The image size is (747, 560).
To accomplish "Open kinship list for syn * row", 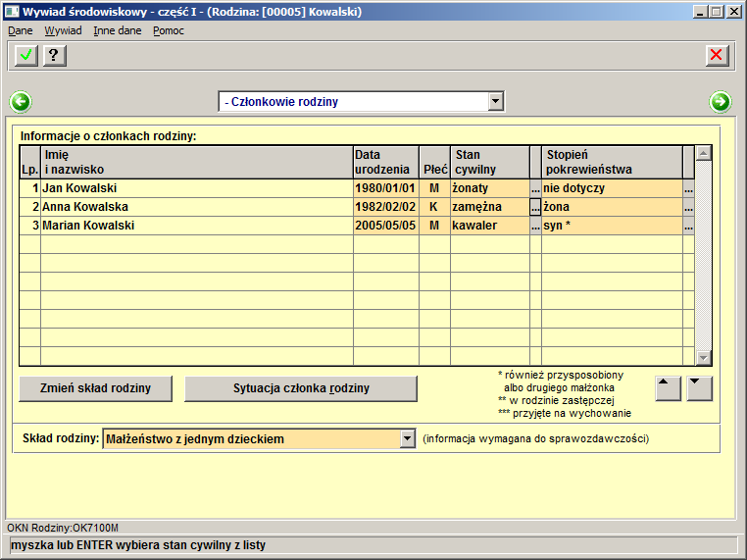I will pyautogui.click(x=688, y=226).
